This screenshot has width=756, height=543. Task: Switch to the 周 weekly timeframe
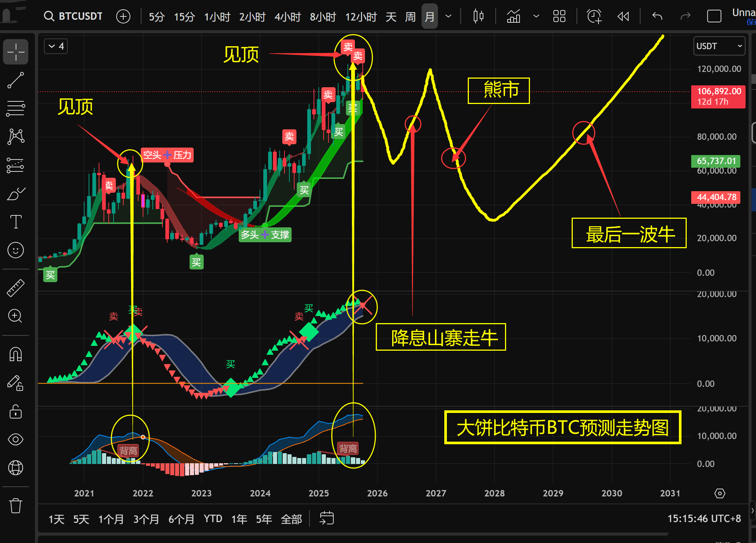(410, 17)
